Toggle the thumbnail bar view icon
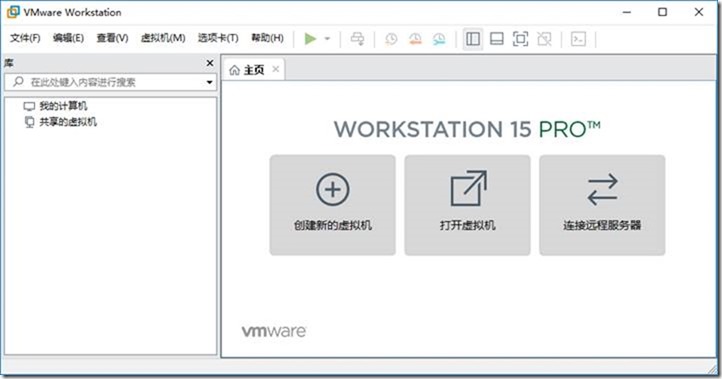722x379 pixels. [x=496, y=39]
